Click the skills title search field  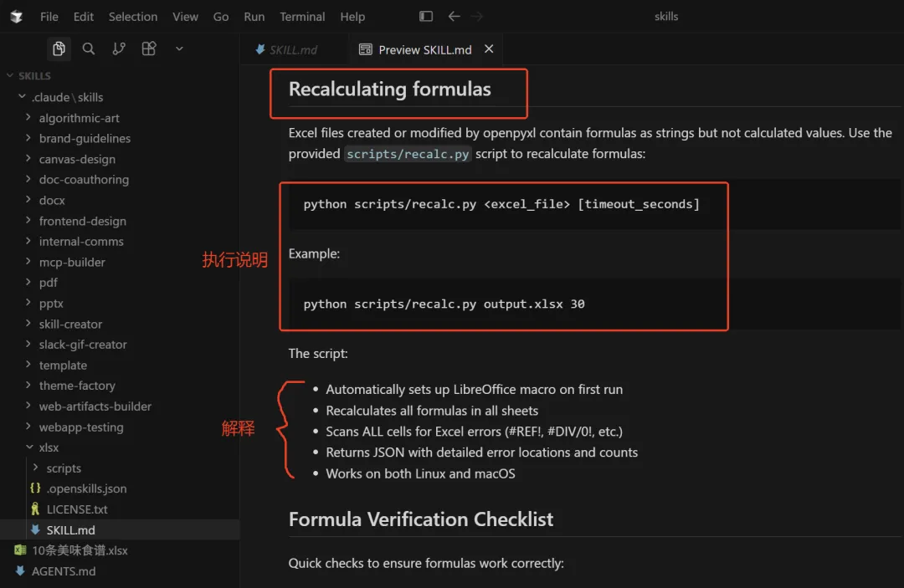pos(666,17)
